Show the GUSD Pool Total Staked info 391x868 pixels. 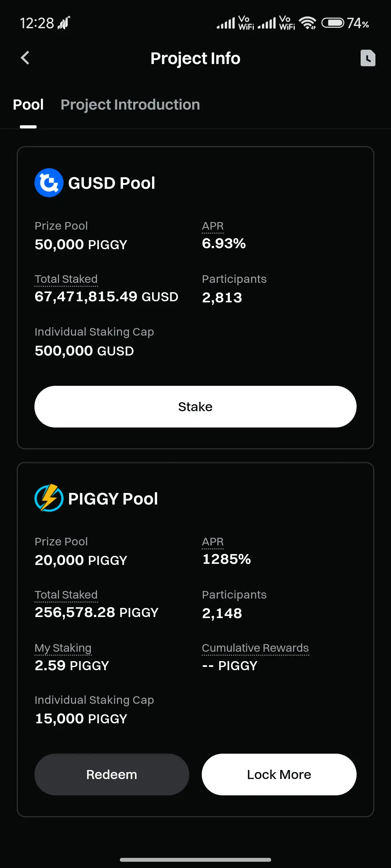tap(66, 279)
